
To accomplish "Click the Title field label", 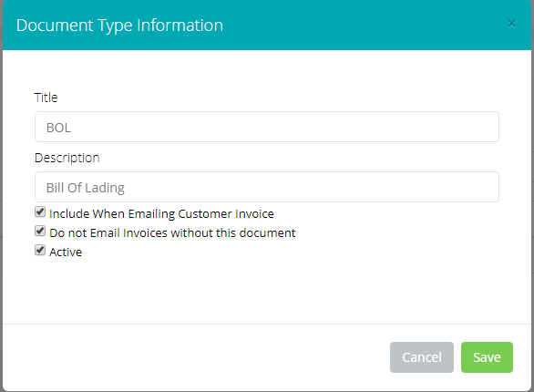I will click(46, 98).
